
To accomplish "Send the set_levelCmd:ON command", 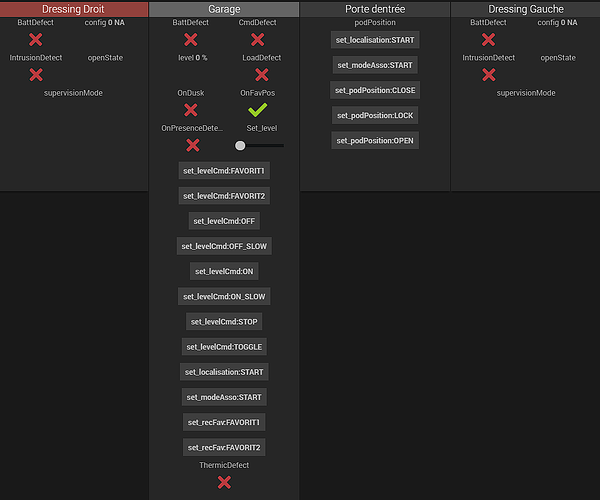I will [224, 271].
